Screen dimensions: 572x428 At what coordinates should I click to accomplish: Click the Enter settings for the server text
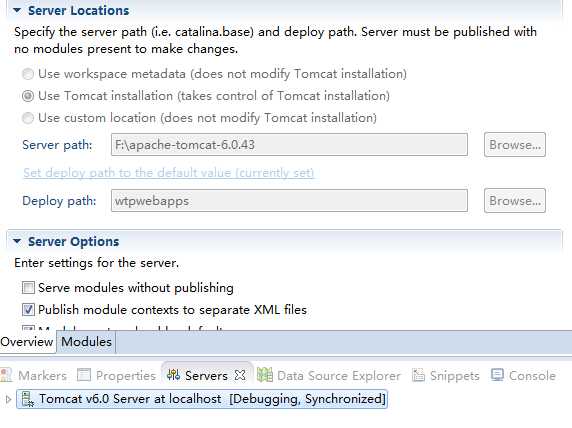pyautogui.click(x=97, y=263)
